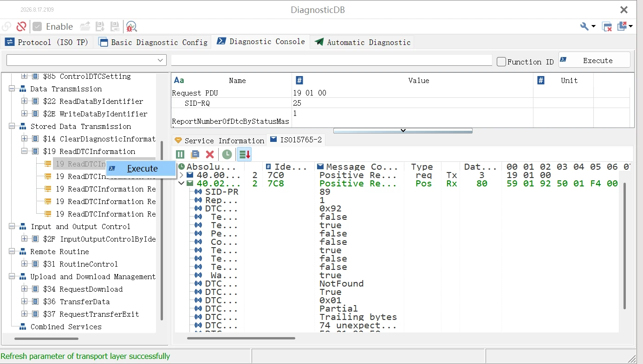The width and height of the screenshot is (643, 364).
Task: Collapse the Data Transmission group
Action: click(x=12, y=89)
